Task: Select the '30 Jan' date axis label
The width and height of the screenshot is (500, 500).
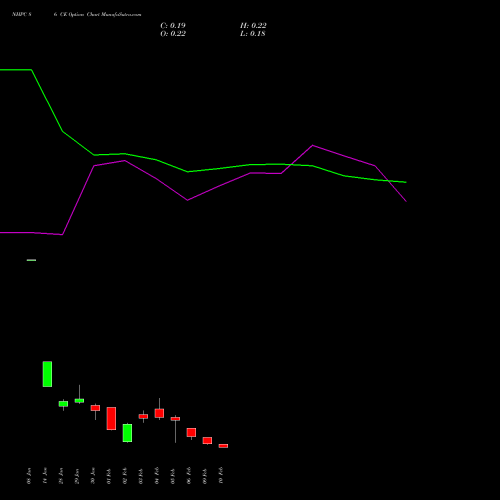Action: coord(93,476)
